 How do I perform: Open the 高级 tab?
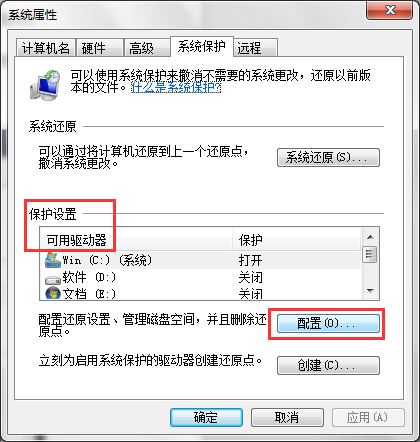pos(147,48)
